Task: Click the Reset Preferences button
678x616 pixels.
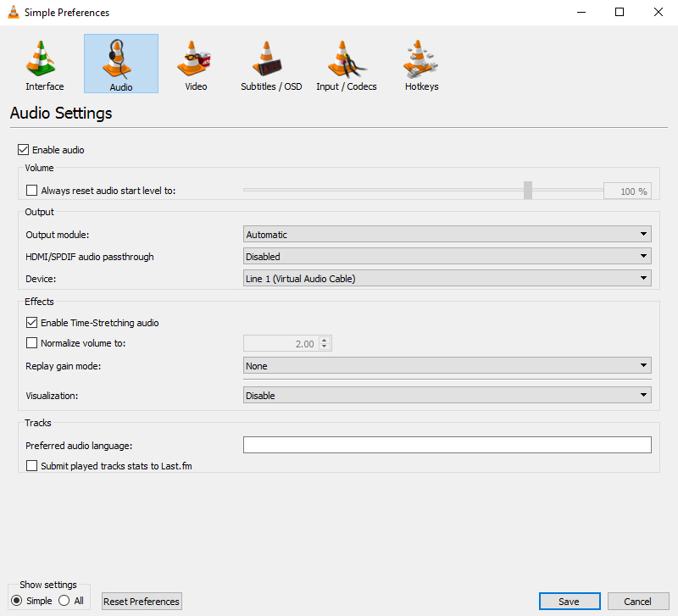Action: [141, 601]
